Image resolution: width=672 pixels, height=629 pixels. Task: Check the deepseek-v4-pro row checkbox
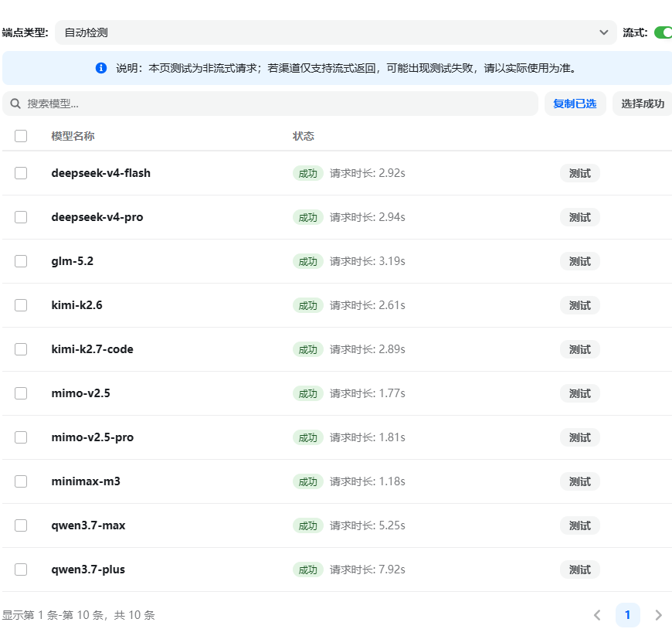pyautogui.click(x=21, y=217)
